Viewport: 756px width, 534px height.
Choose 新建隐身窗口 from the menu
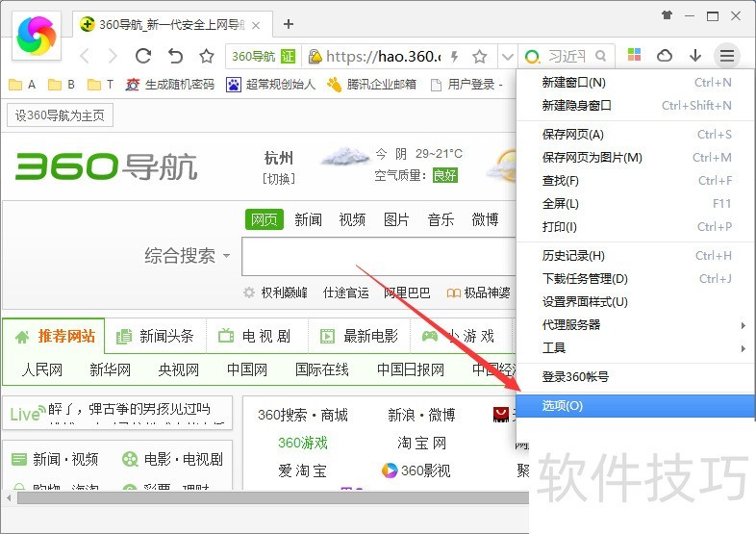coord(577,106)
